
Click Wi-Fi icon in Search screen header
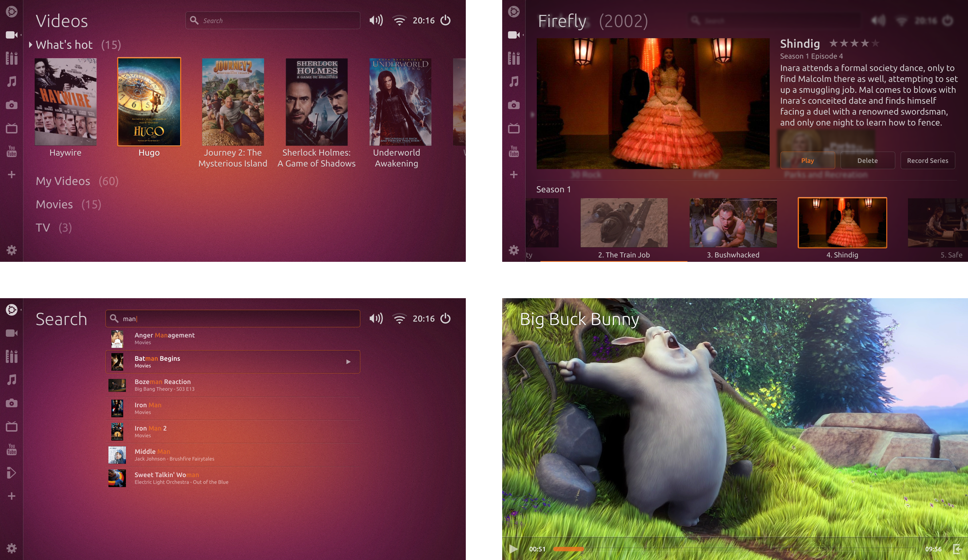tap(400, 319)
